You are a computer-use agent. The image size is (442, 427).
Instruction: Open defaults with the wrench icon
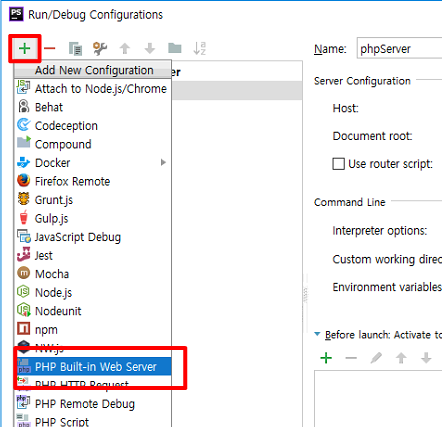click(100, 49)
